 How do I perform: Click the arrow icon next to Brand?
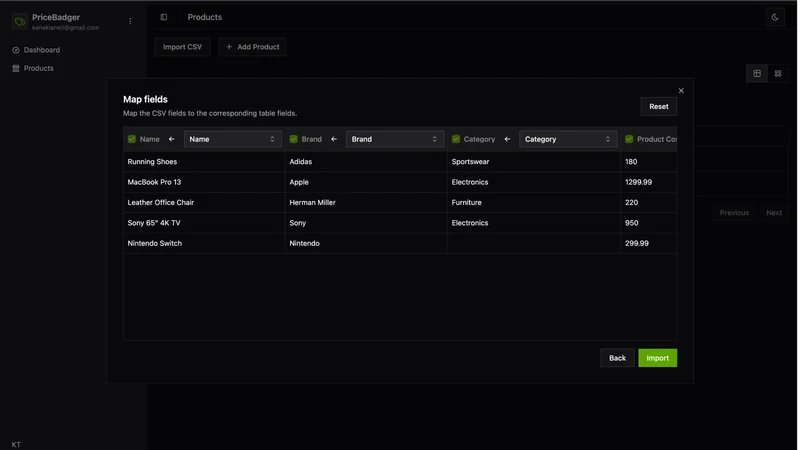click(334, 139)
